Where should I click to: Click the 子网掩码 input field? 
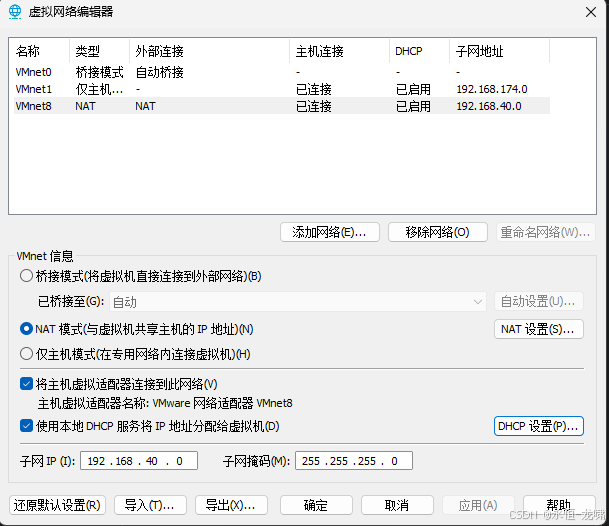point(354,461)
